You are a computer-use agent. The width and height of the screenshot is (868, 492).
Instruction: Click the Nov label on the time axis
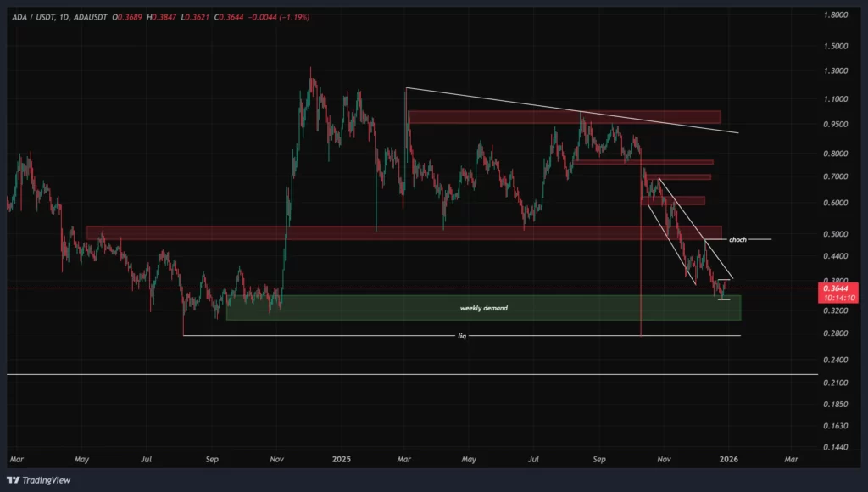point(275,457)
